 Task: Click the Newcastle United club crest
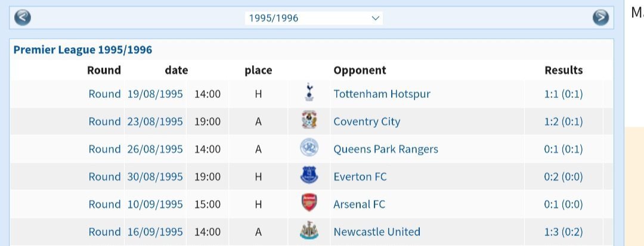click(x=309, y=232)
